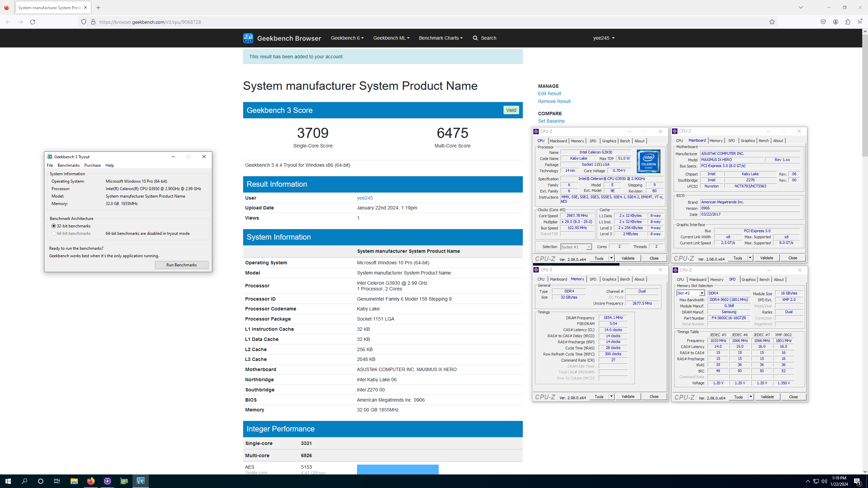Viewport: 868px width, 488px height.
Task: Open Cortana circle icon in taskbar
Action: (x=41, y=481)
